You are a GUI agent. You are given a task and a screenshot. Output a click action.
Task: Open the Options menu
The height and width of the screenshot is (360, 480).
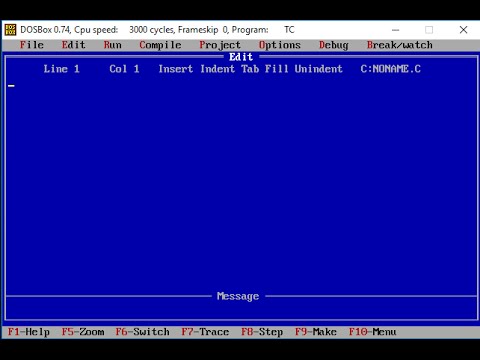point(280,45)
